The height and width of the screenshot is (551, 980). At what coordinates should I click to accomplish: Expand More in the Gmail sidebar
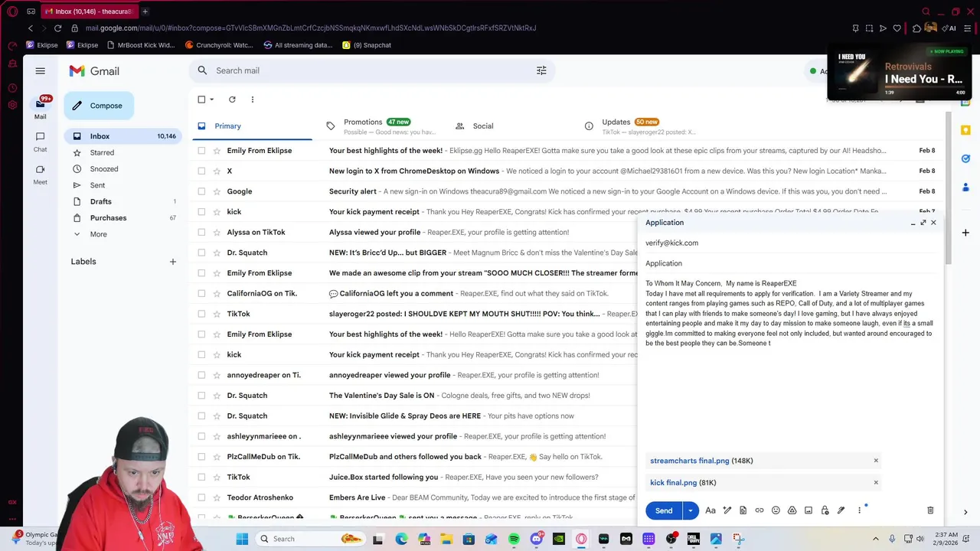pos(98,234)
